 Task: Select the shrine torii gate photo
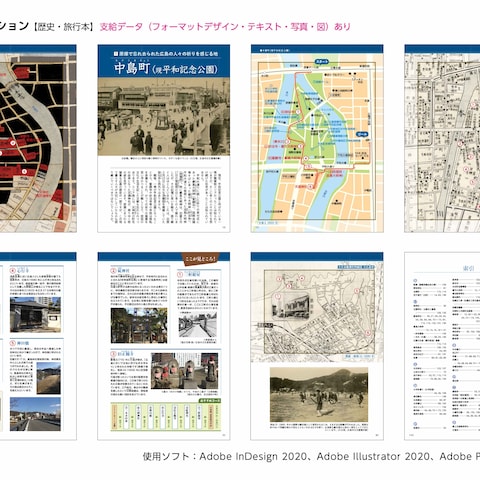(x=139, y=326)
